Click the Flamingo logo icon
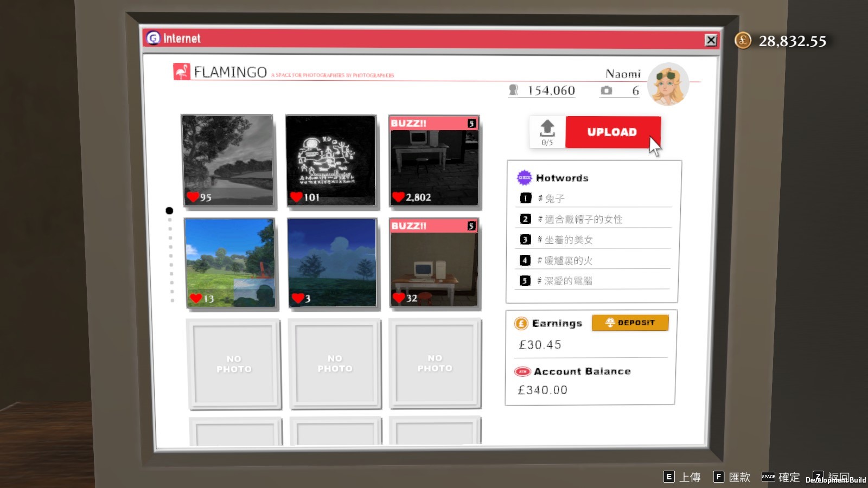Viewport: 868px width, 488px height. click(x=181, y=72)
